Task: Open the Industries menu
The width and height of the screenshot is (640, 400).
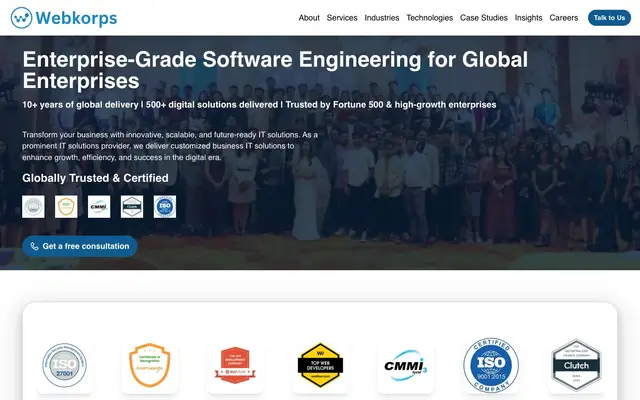Action: coord(382,18)
